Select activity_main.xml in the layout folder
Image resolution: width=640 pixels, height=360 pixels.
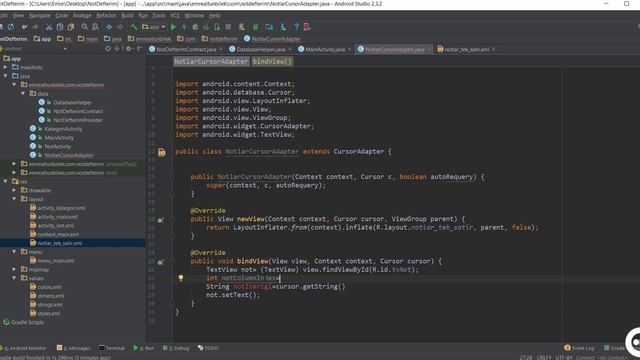tap(57, 217)
